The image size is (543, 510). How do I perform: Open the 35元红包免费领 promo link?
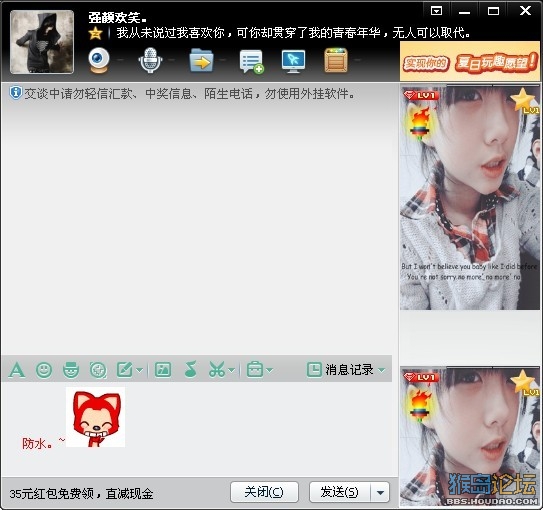[81, 493]
